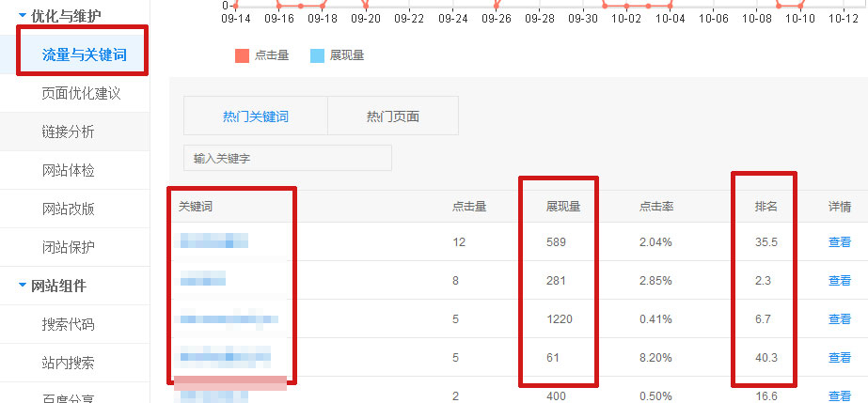Focus the 输入关键字 search field

(288, 158)
